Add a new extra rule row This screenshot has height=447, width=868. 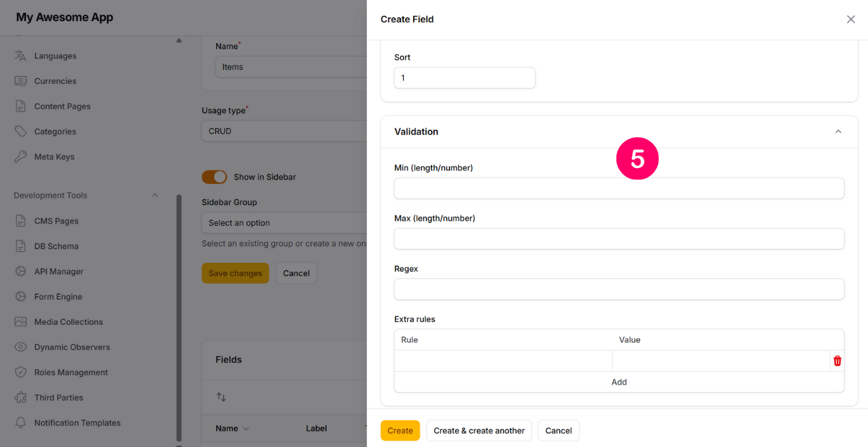point(618,382)
